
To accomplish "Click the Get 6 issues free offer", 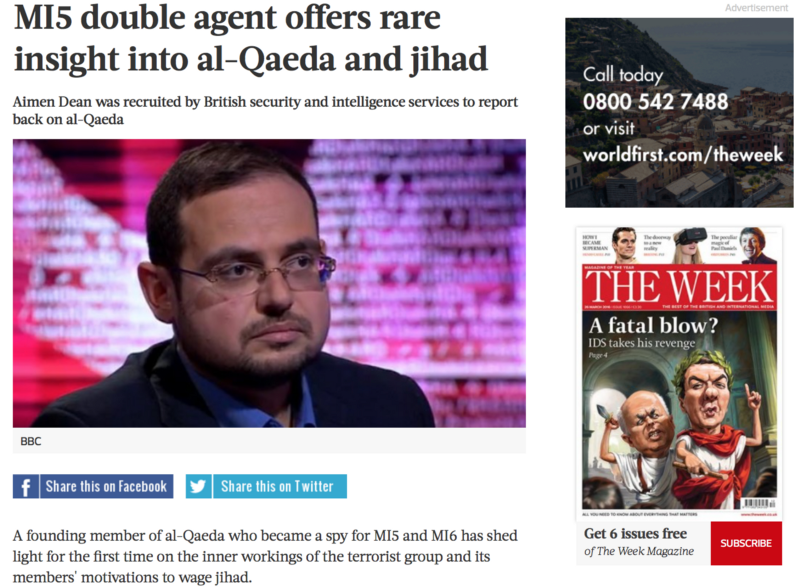I will coord(636,533).
